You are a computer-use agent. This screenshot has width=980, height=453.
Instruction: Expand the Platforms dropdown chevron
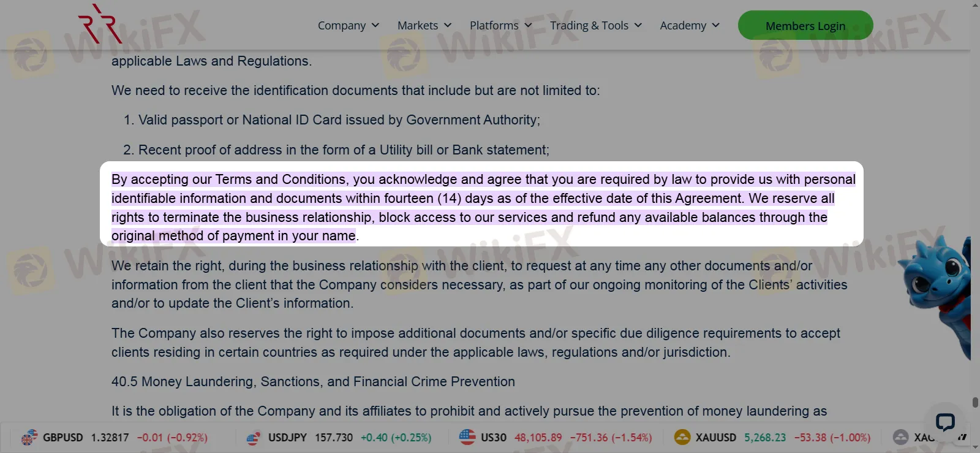528,25
